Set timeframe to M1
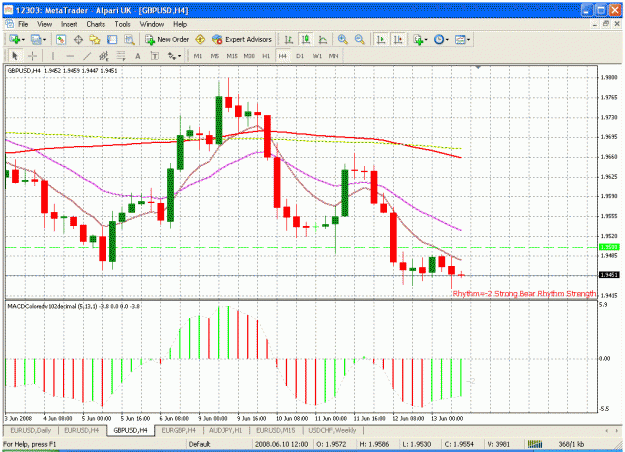This screenshot has height=452, width=625. (198, 56)
